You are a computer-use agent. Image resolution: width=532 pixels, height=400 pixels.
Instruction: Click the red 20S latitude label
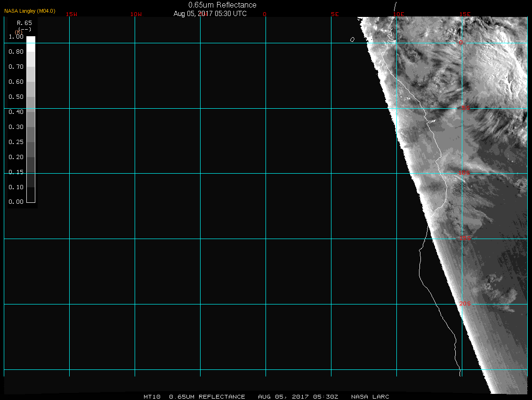[x=464, y=304]
